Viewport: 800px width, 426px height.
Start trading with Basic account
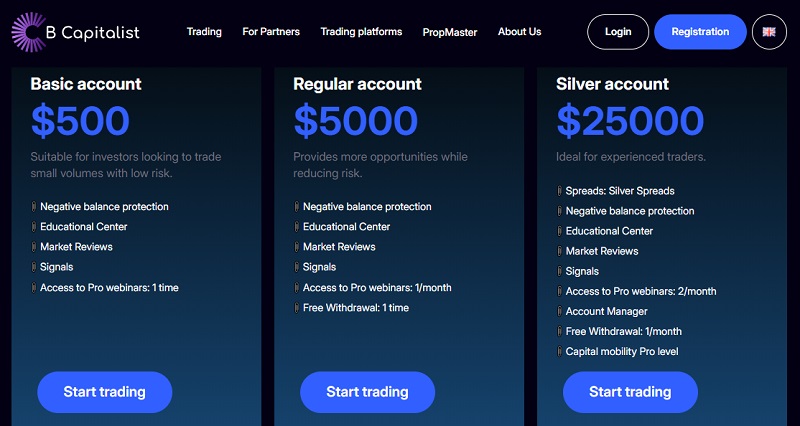click(x=105, y=392)
